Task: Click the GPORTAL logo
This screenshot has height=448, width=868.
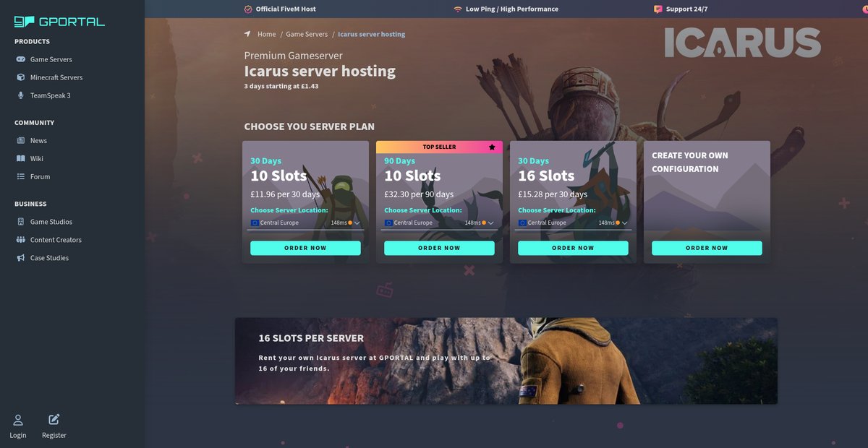Action: (x=59, y=22)
